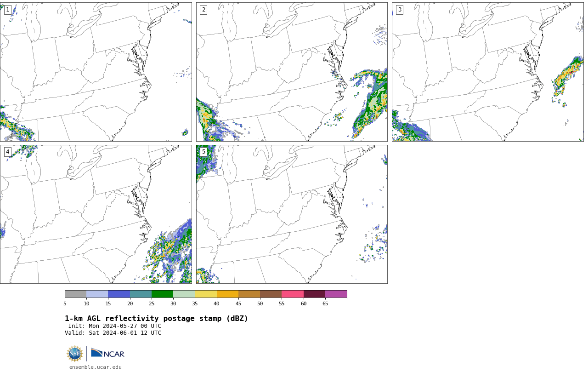Select the teal 20-25 dBZ swatch

141,294
